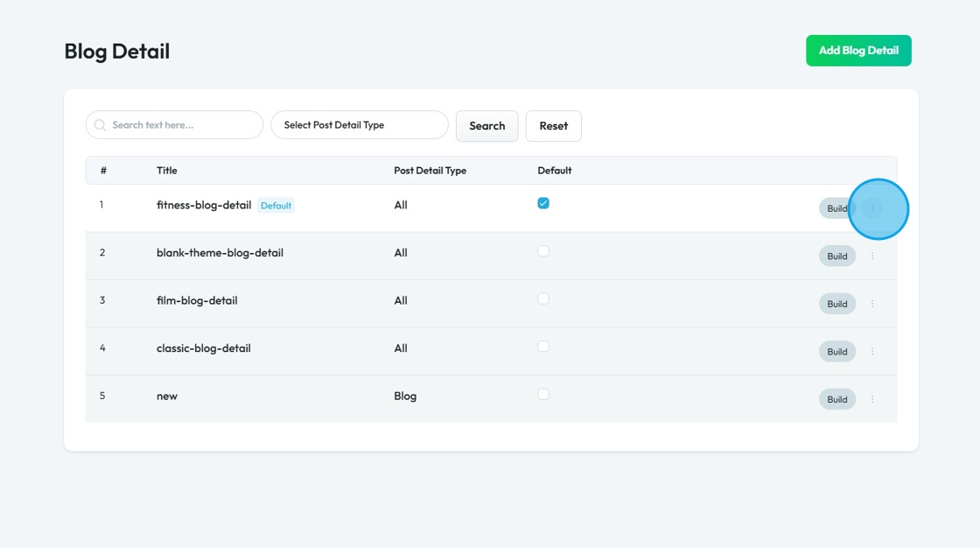Open three-dot menu for classic-blog-detail row

point(871,352)
